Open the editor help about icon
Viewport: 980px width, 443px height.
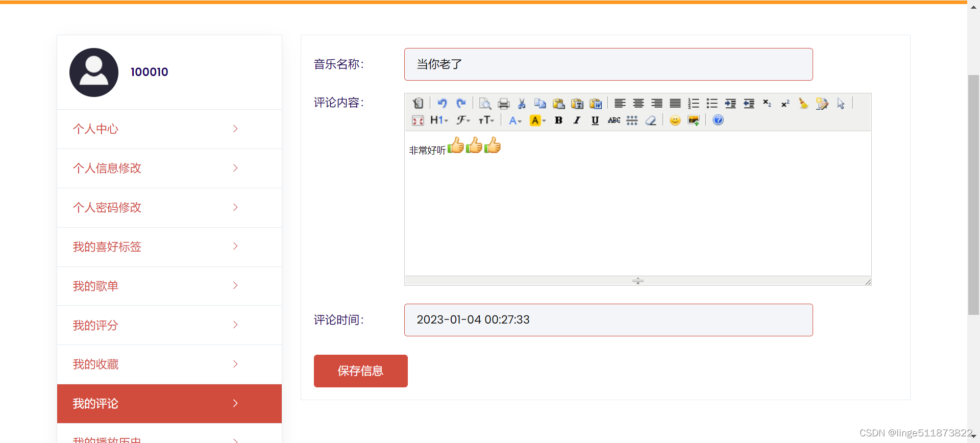coord(718,120)
